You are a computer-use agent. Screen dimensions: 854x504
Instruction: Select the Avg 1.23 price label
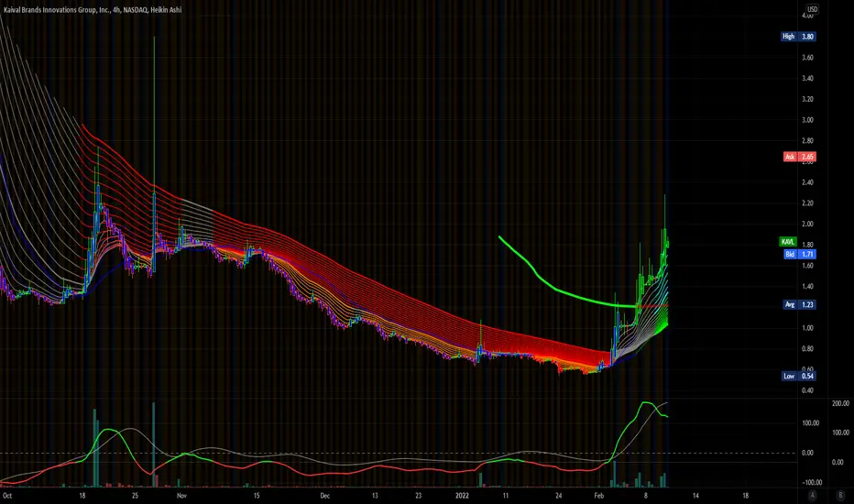(799, 304)
